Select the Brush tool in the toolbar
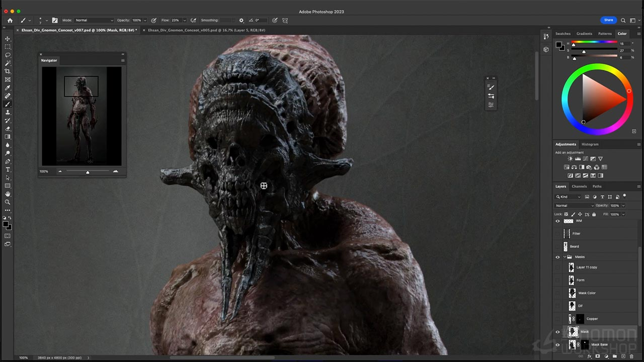Screen dimensions: 644x362 [x=8, y=104]
